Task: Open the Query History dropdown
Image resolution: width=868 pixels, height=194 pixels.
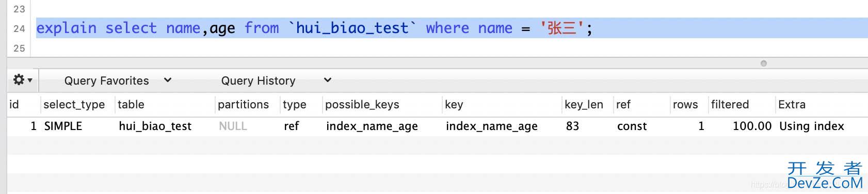Action: [x=276, y=80]
